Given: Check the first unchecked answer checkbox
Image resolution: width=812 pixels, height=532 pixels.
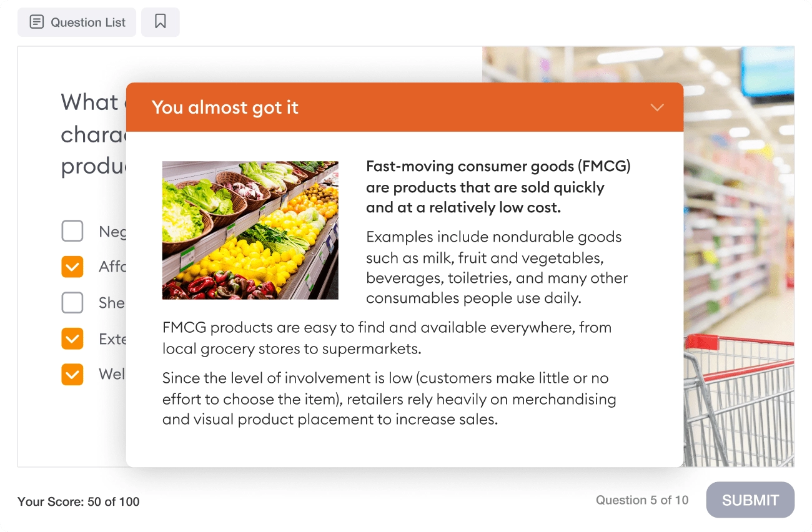Looking at the screenshot, I should [x=72, y=231].
